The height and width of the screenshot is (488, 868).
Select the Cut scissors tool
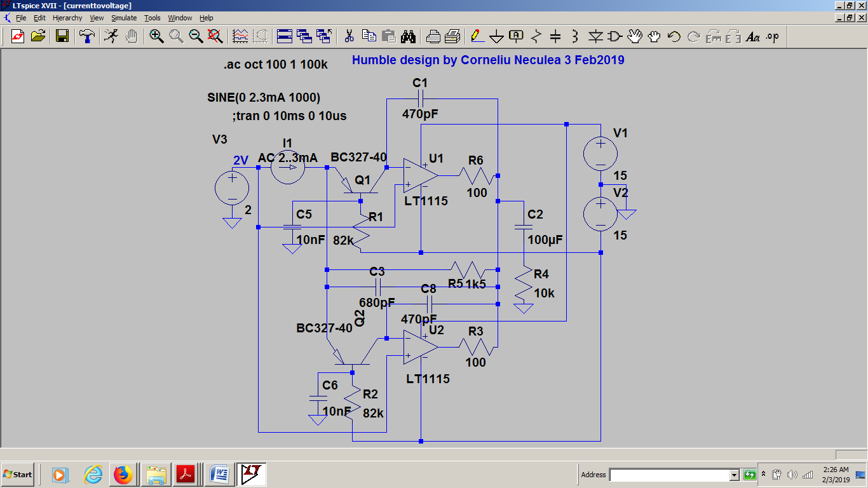[x=349, y=36]
